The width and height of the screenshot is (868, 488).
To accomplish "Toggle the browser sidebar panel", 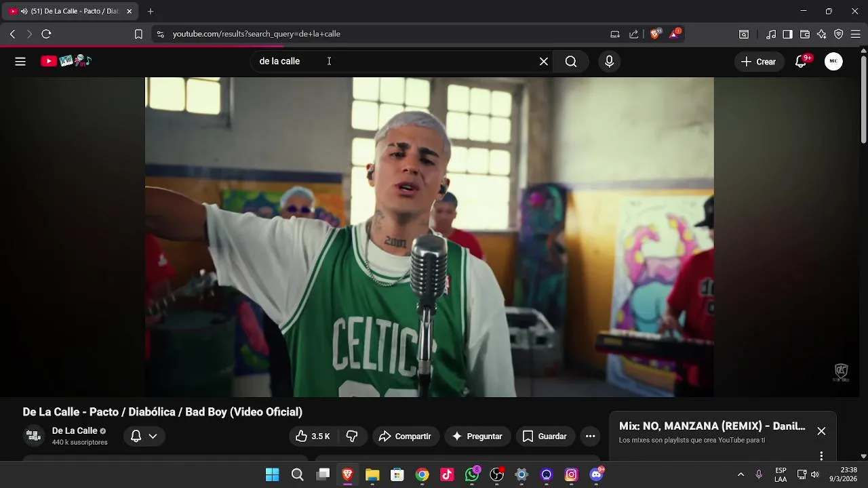I will click(x=787, y=34).
